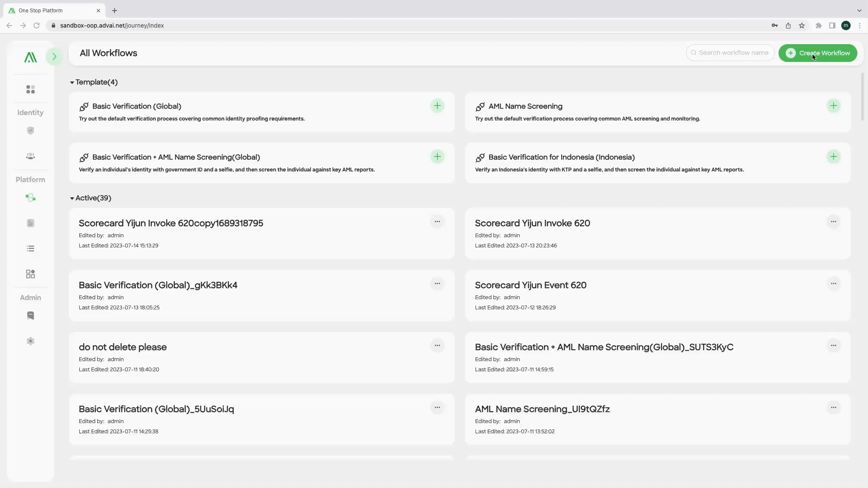Click the three-dot menu for do not delete please
The image size is (868, 488).
[437, 345]
